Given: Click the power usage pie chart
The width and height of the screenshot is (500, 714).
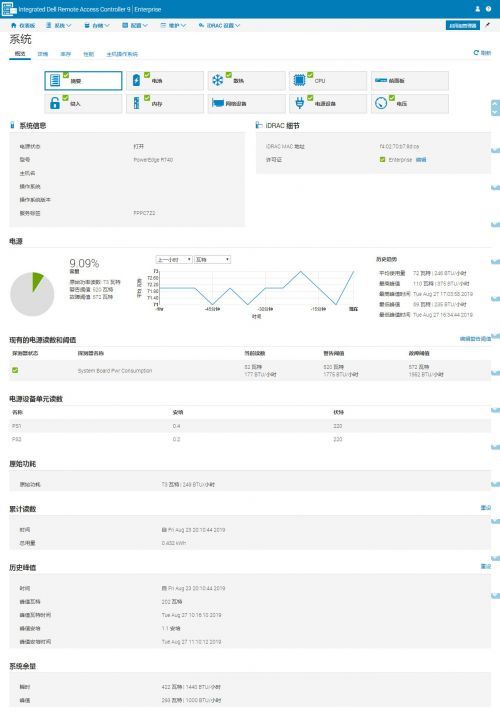Looking at the screenshot, I should pyautogui.click(x=32, y=294).
